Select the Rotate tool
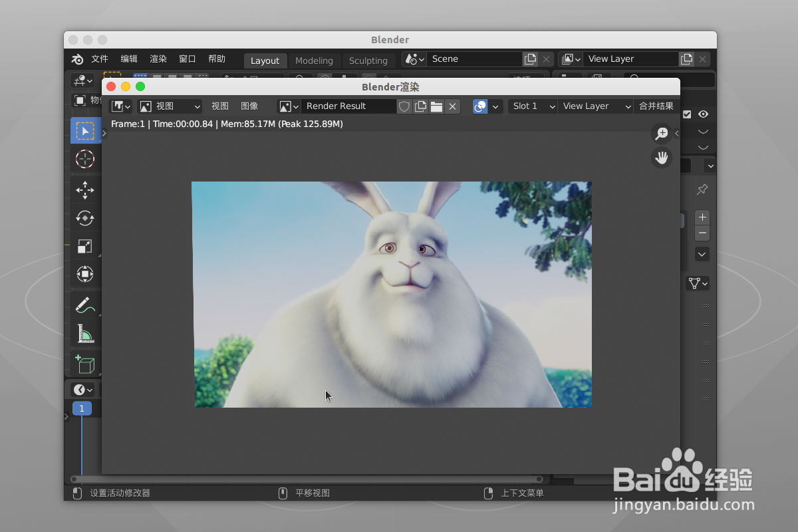The image size is (798, 532). [85, 219]
